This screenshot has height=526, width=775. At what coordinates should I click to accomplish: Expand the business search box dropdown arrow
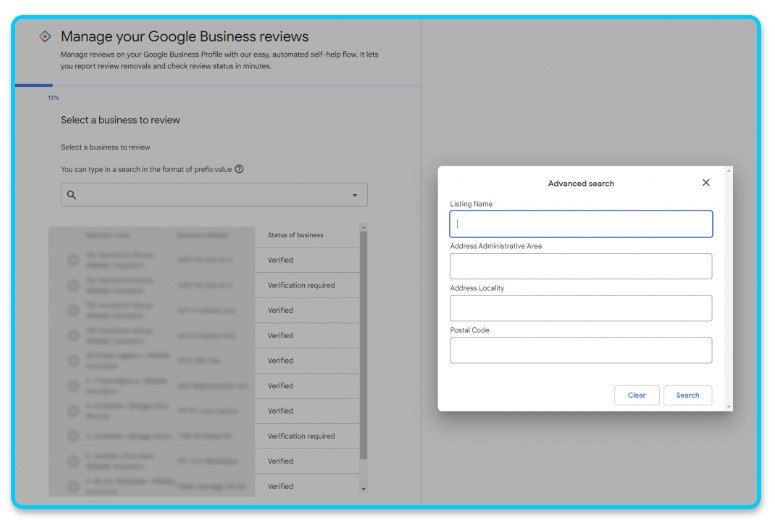tap(354, 195)
